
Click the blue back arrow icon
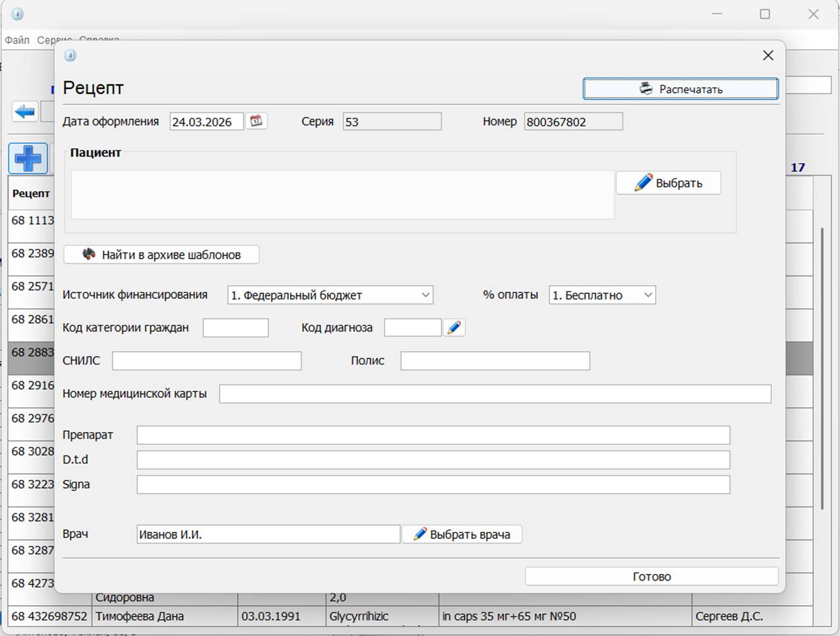click(x=25, y=111)
